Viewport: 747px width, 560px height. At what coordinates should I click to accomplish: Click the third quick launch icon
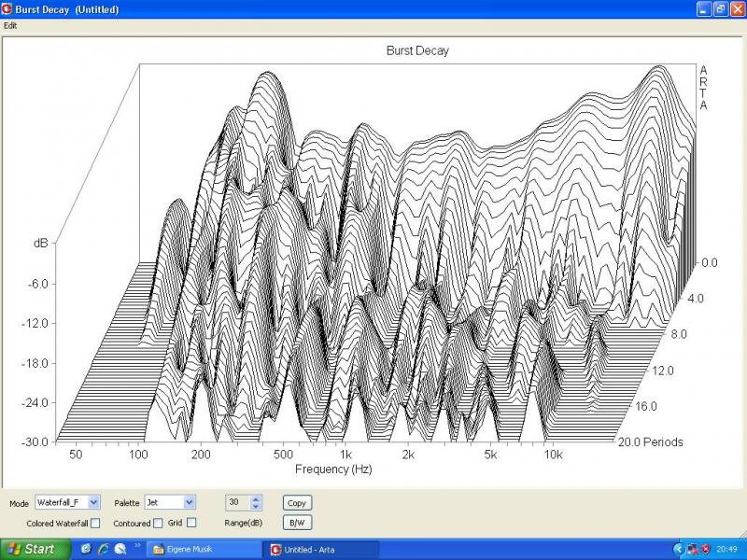click(120, 549)
